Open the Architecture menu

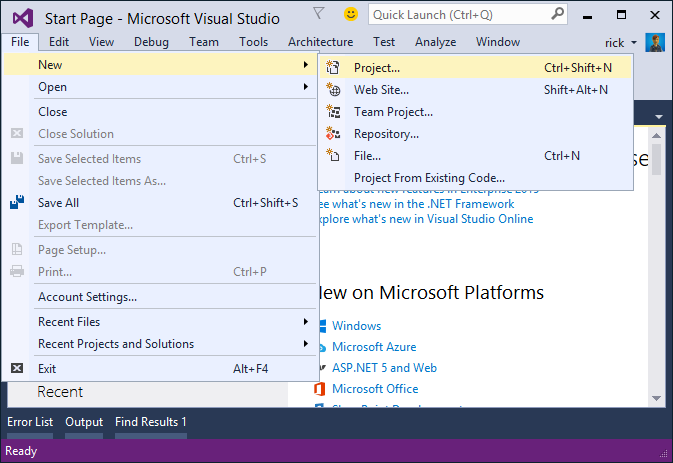coord(321,42)
